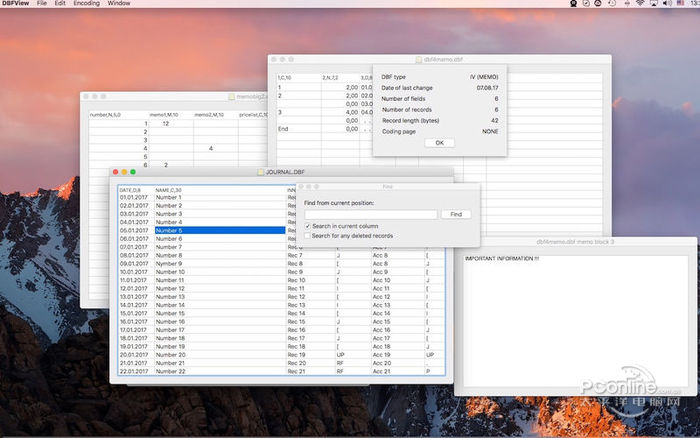Click the memobig2 window title file icon
Screen dimensions: 700x438
click(231, 96)
